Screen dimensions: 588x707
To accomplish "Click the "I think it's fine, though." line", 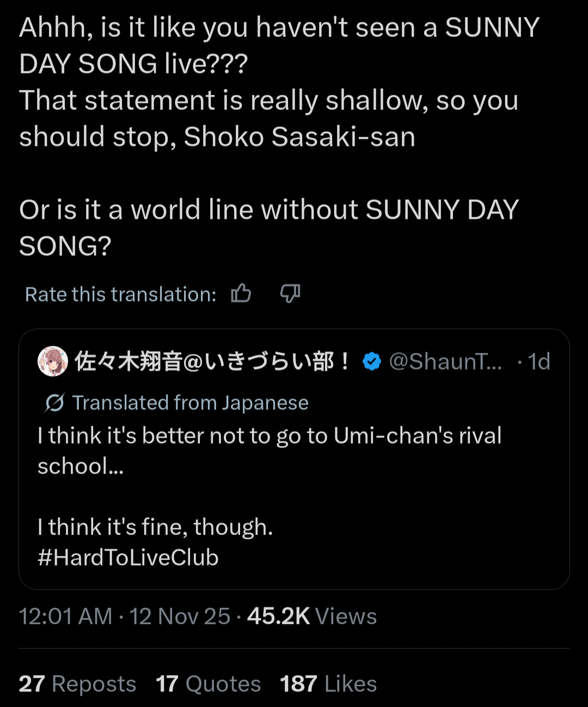I will (155, 527).
